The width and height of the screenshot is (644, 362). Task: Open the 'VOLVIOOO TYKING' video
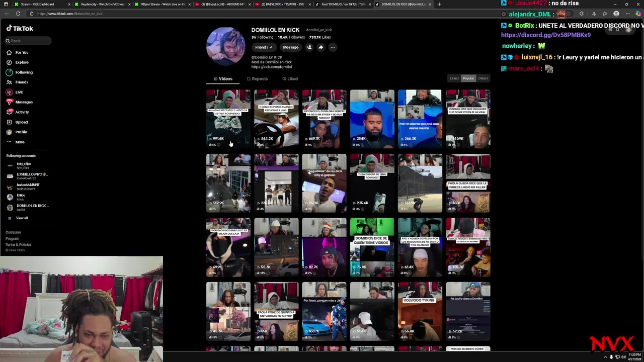[x=420, y=311]
